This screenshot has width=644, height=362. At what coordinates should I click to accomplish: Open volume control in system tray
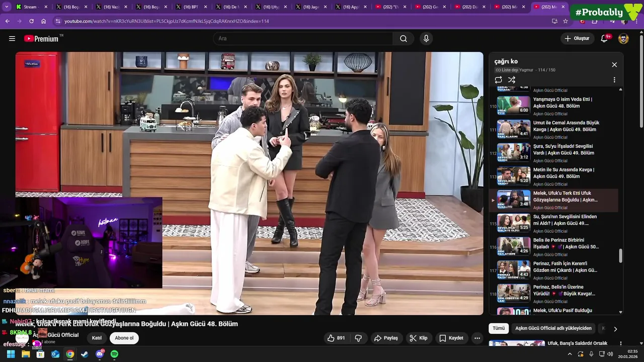610,354
